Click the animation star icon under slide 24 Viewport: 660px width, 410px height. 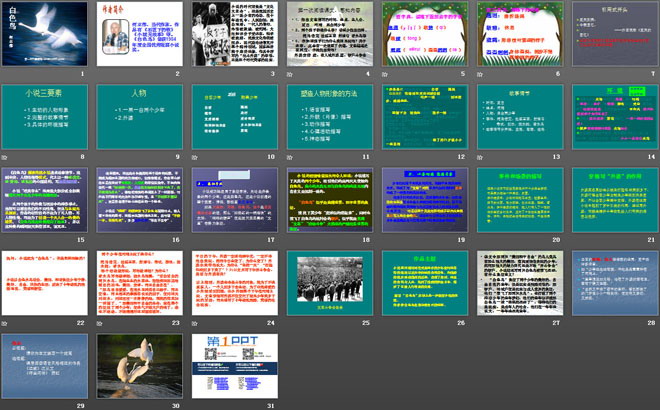click(193, 324)
